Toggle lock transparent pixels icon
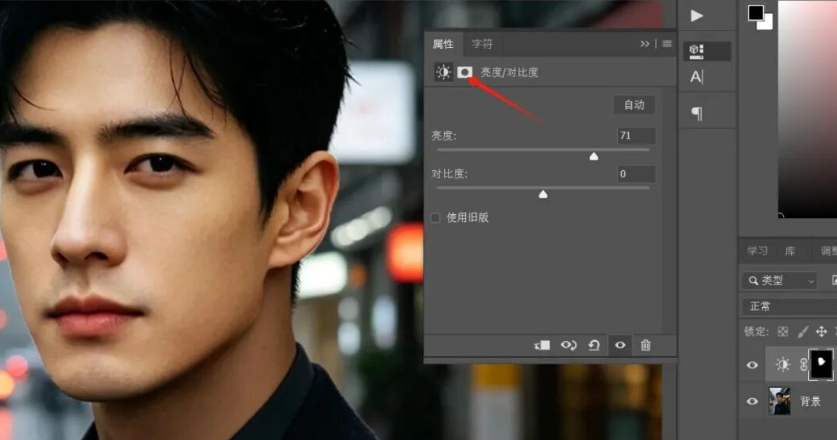The height and width of the screenshot is (440, 837). pos(783,332)
